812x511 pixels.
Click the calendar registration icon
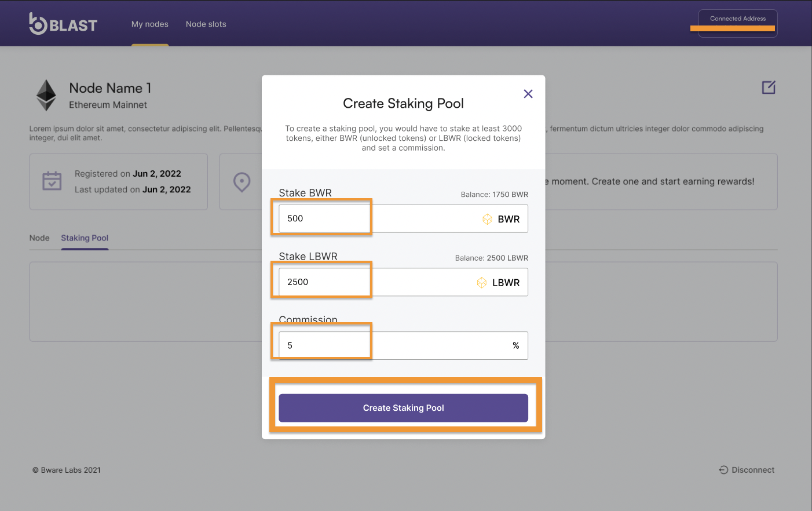[x=52, y=181]
